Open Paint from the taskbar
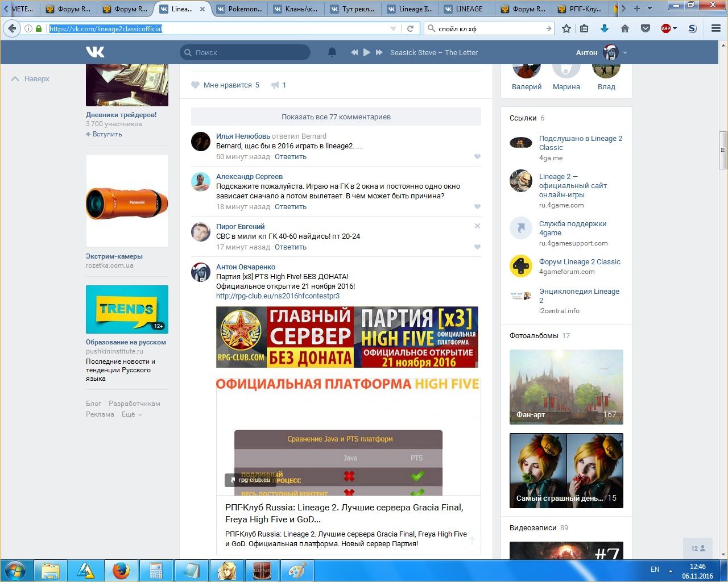This screenshot has width=728, height=582. 297,570
